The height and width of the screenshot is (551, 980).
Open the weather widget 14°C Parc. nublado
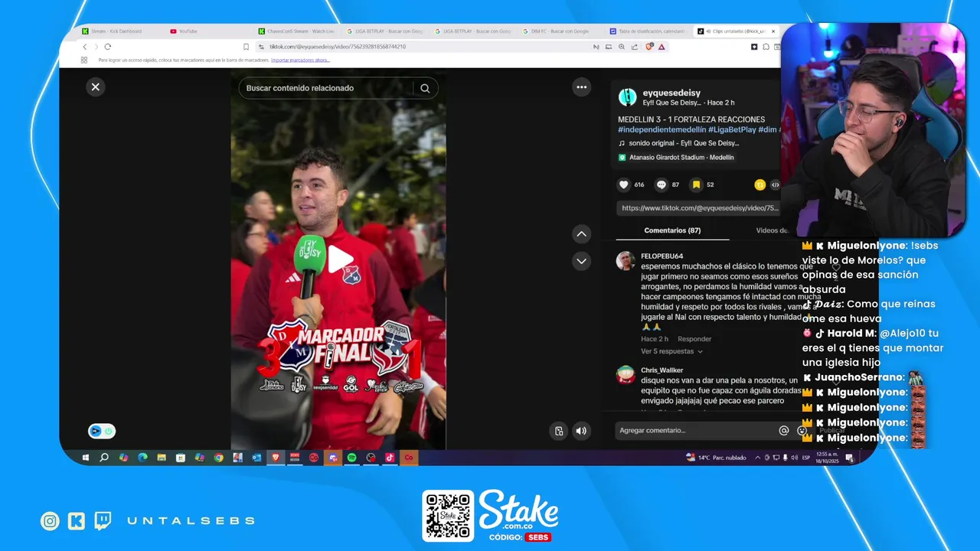click(717, 458)
